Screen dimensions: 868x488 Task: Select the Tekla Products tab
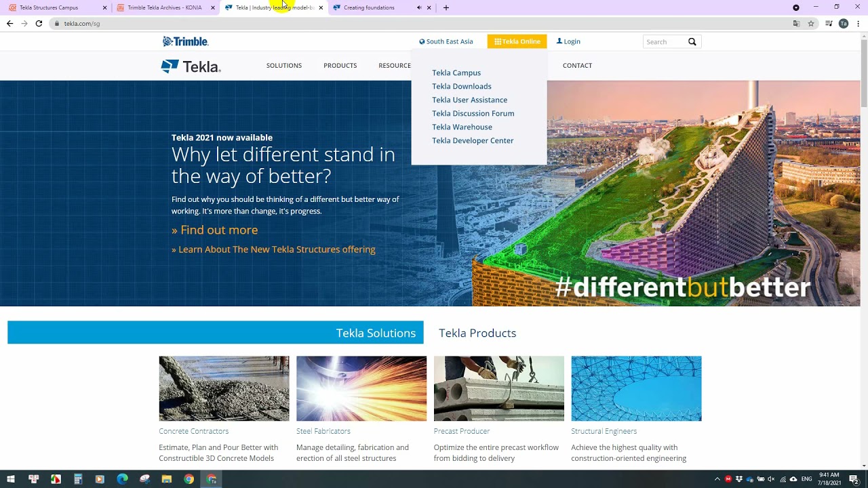point(477,333)
